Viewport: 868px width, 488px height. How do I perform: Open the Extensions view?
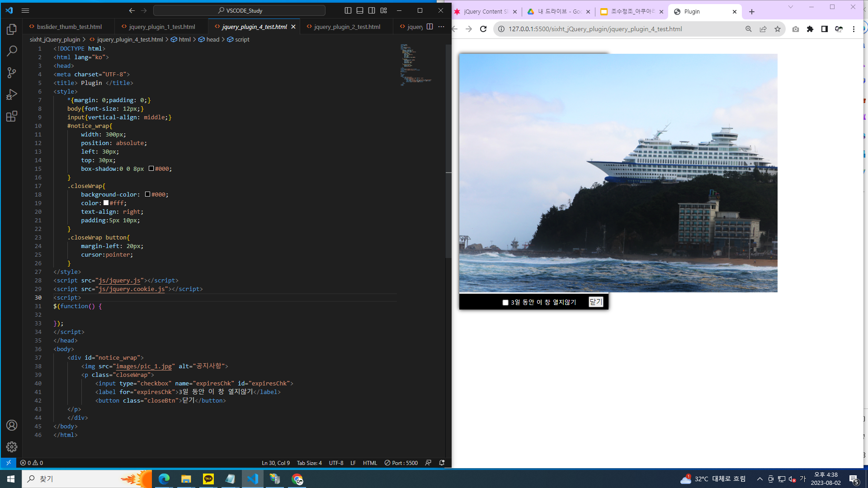(12, 116)
